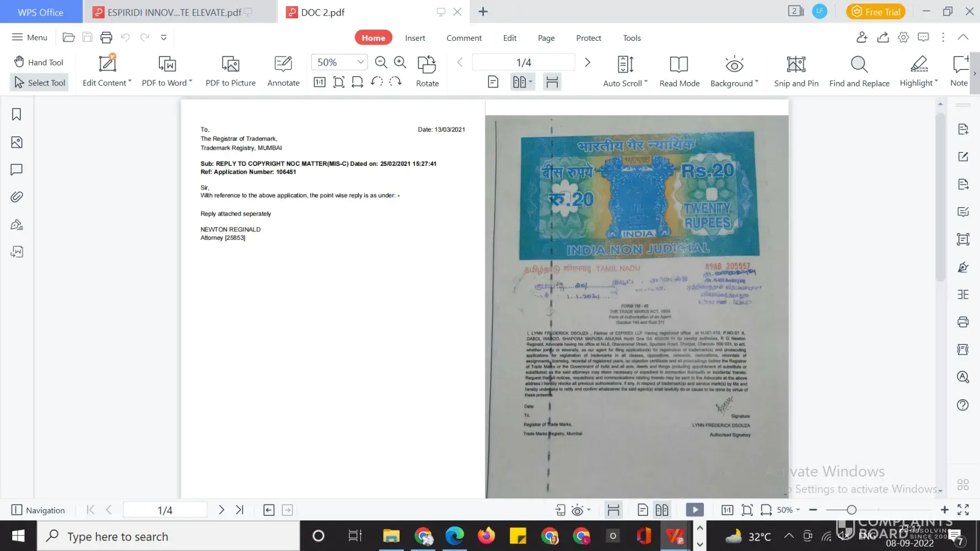
Task: Toggle the Navigation pane
Action: (x=39, y=510)
